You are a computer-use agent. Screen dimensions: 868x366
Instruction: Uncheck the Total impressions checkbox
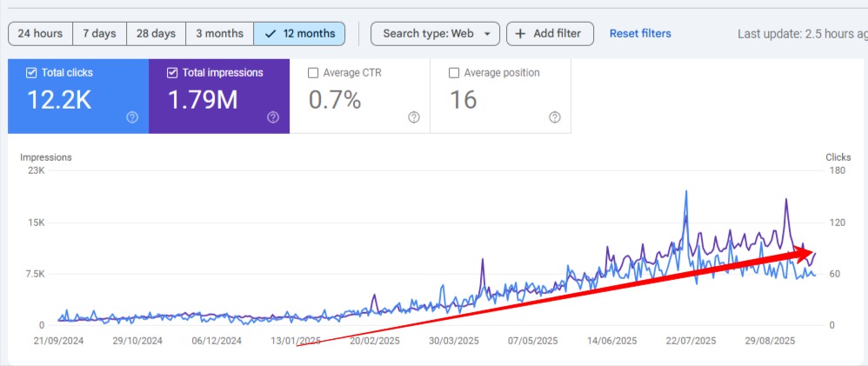tap(172, 73)
